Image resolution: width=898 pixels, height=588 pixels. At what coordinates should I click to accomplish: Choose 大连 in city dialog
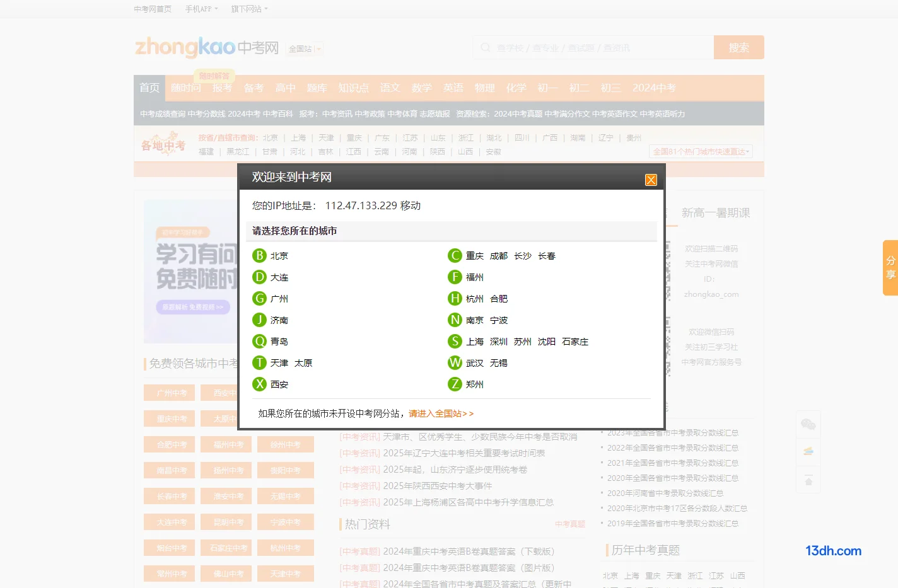[x=279, y=277]
